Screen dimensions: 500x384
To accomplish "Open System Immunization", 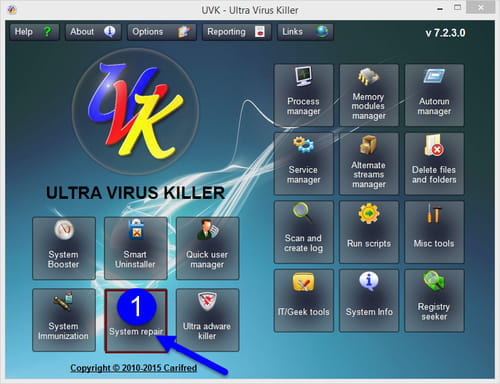I will pyautogui.click(x=64, y=320).
